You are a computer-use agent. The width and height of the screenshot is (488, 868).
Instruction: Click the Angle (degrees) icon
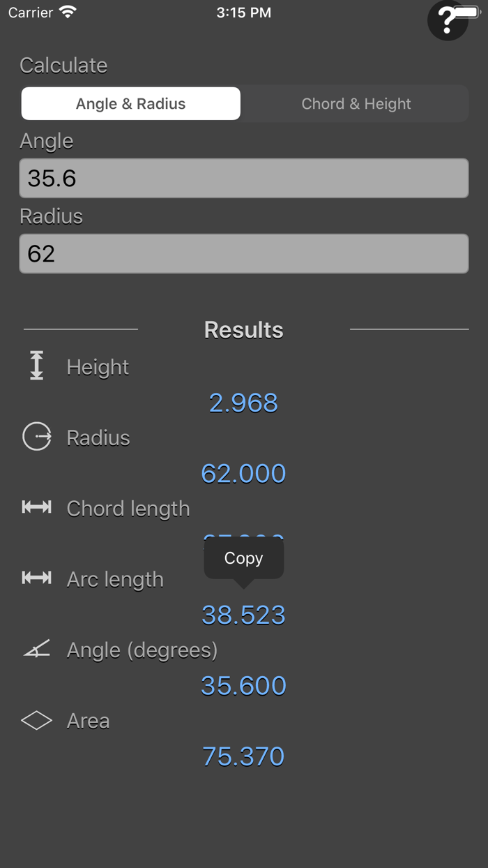(36, 649)
